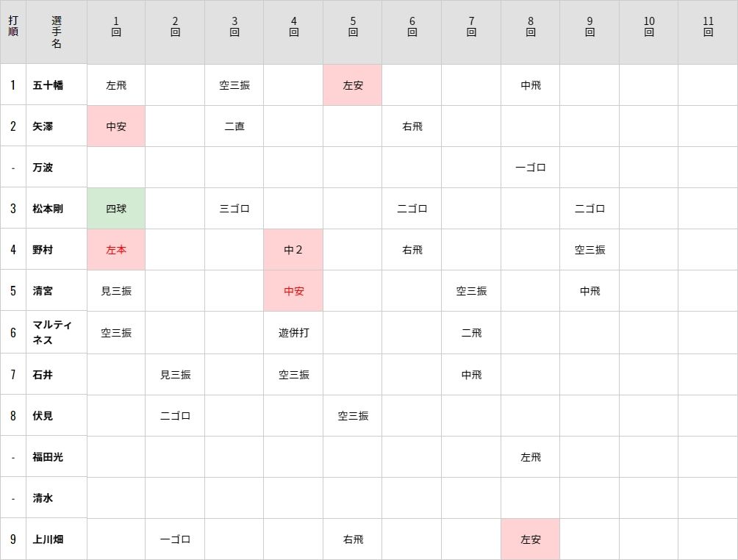Click 伏見's 空三振 cell in 5th inning
The height and width of the screenshot is (560, 738).
point(353,415)
